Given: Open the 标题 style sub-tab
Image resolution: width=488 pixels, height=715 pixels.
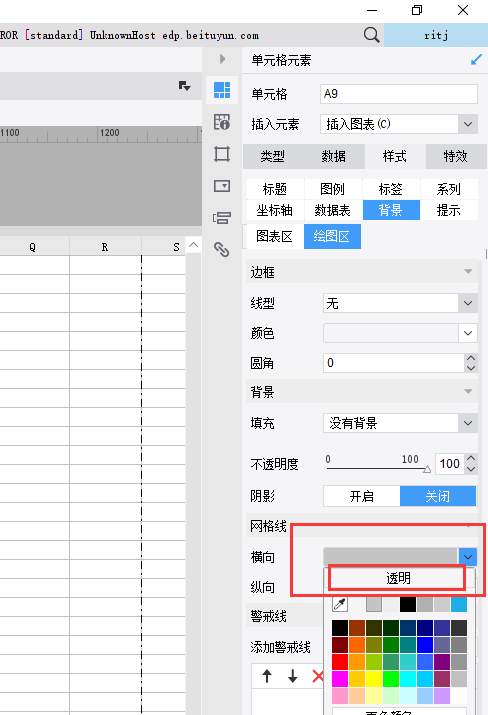Looking at the screenshot, I should tap(275, 189).
